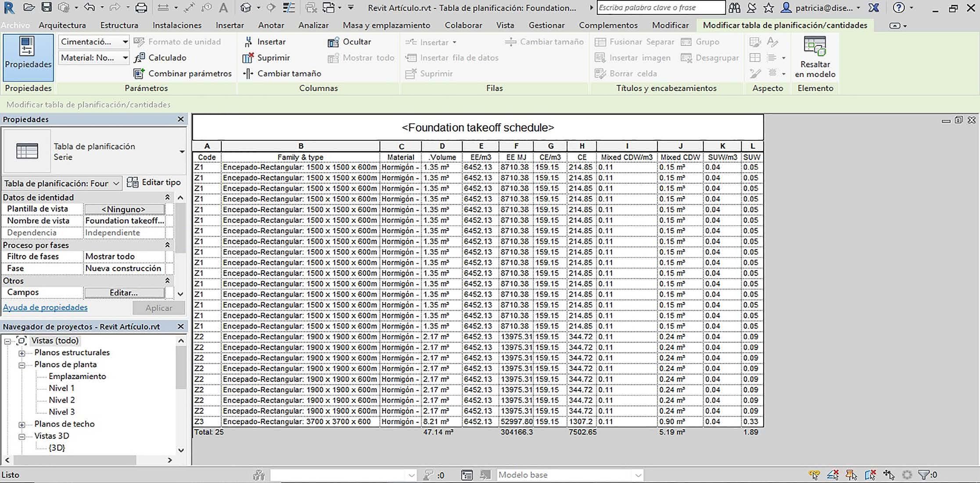The height and width of the screenshot is (483, 980).
Task: Expand Planos estructurales tree node
Action: [x=22, y=353]
